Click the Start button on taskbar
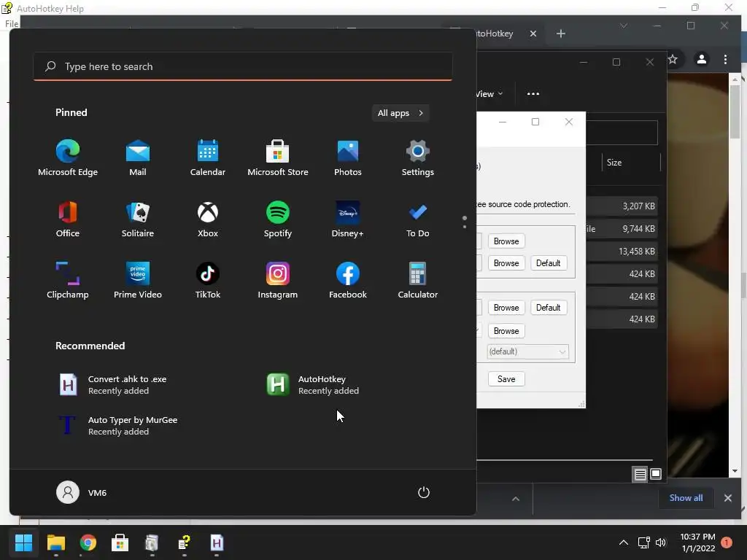 [23, 542]
